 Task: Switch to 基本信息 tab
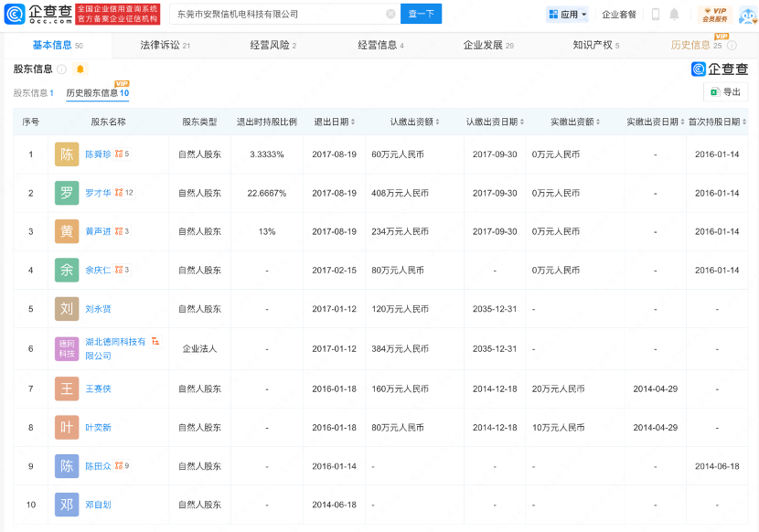click(58, 45)
